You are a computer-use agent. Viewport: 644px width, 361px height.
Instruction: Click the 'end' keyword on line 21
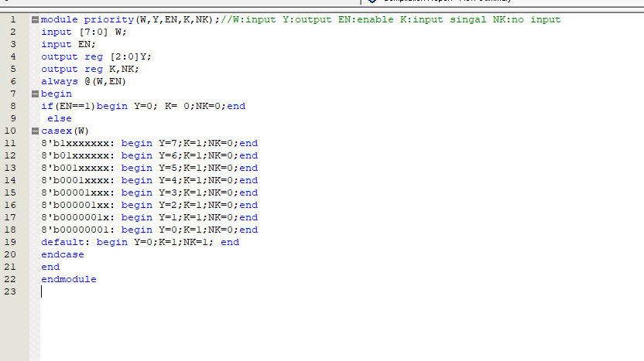(50, 267)
